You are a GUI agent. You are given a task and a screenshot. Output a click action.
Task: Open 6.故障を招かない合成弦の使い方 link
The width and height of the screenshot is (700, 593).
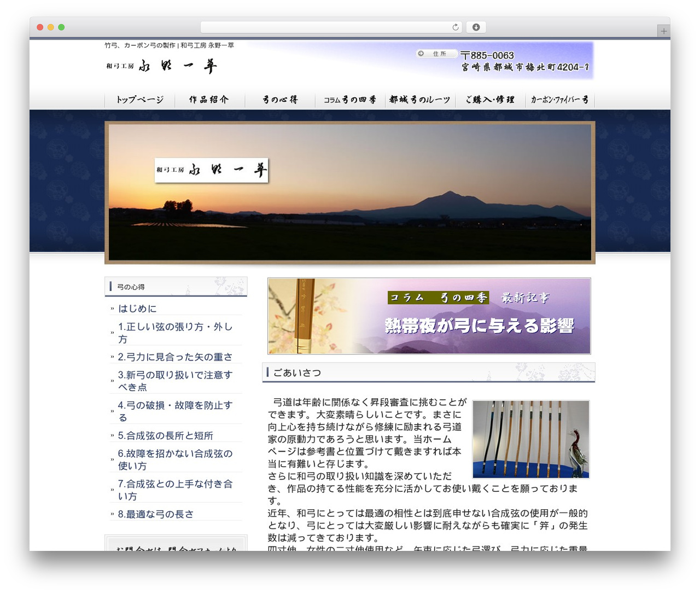(176, 460)
